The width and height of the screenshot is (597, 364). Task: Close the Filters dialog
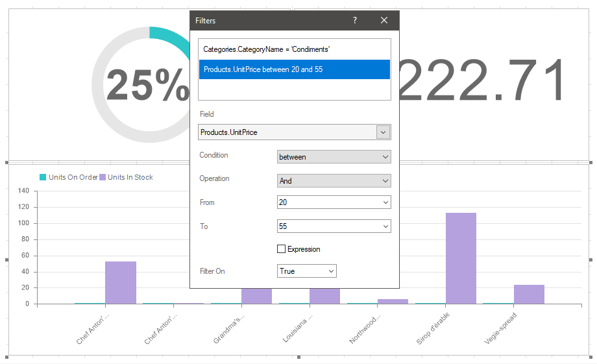click(x=384, y=21)
